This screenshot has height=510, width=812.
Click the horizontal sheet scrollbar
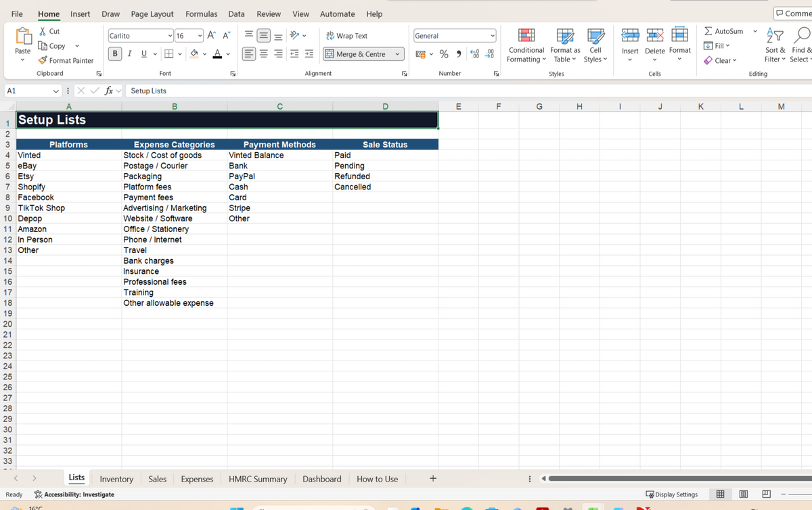679,479
